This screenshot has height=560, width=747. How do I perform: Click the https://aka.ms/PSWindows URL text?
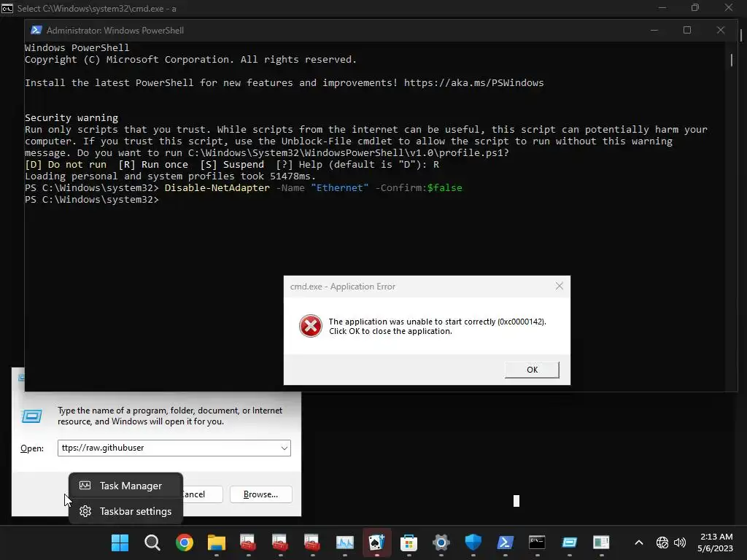coord(473,83)
